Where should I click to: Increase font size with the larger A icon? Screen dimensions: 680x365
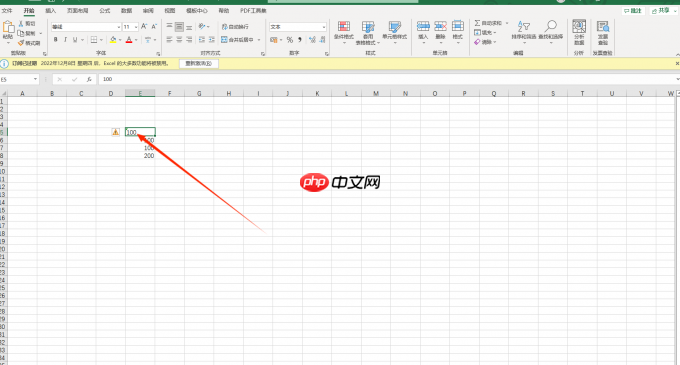point(144,27)
